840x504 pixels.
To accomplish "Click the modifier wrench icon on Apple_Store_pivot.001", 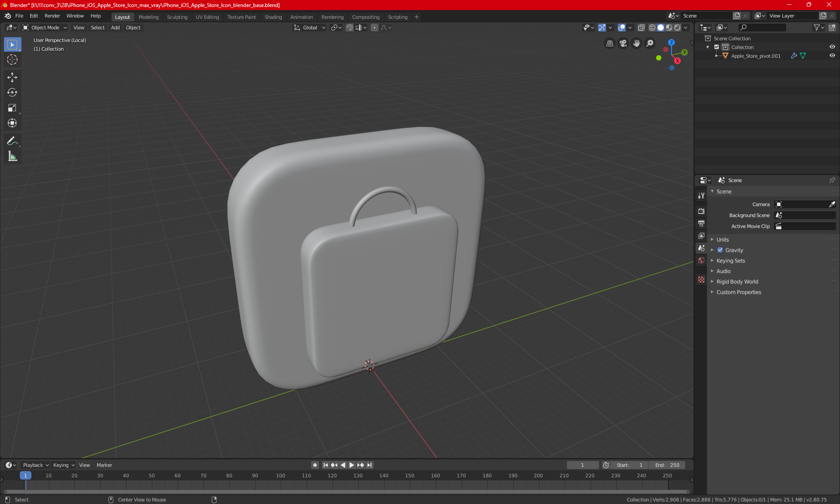I will 794,56.
